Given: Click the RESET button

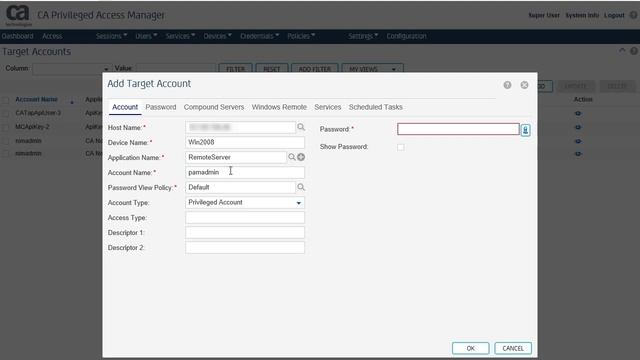Looking at the screenshot, I should [272, 69].
